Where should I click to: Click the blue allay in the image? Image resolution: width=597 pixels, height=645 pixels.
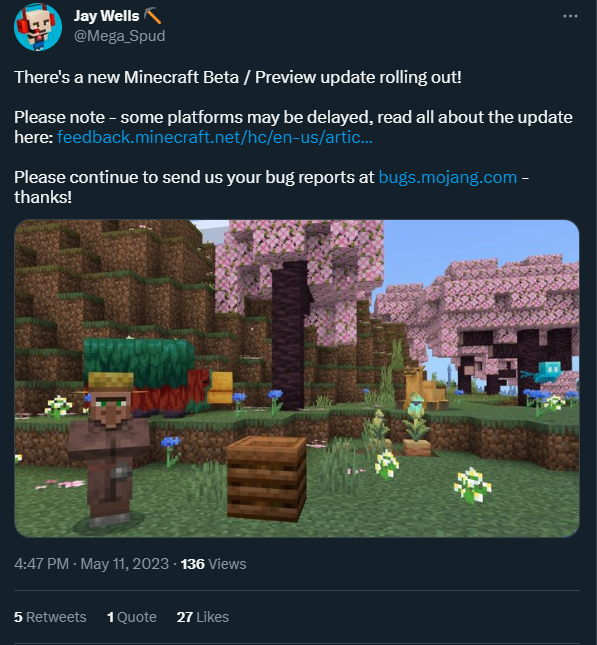tap(544, 373)
